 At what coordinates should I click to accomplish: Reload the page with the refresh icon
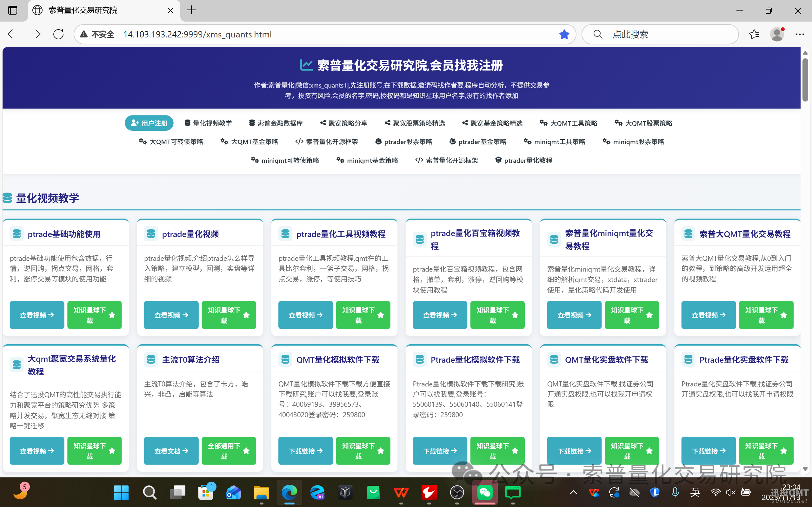[58, 34]
